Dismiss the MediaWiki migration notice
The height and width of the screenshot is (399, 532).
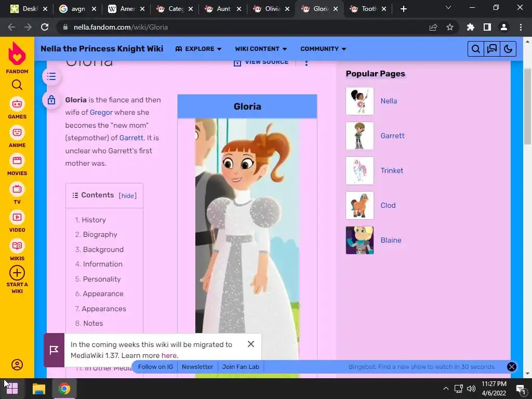point(251,344)
